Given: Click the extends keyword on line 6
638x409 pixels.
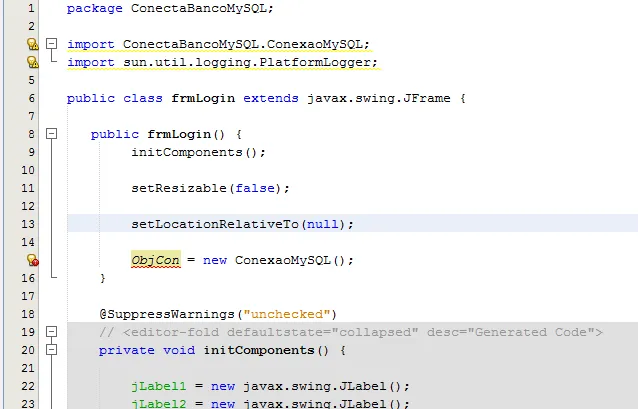Looking at the screenshot, I should [x=271, y=98].
